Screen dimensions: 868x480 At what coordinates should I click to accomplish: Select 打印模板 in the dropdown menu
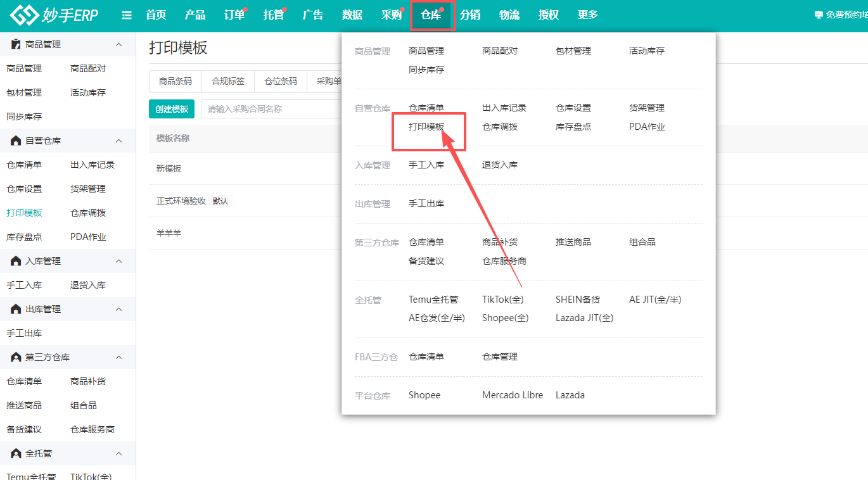coord(426,127)
